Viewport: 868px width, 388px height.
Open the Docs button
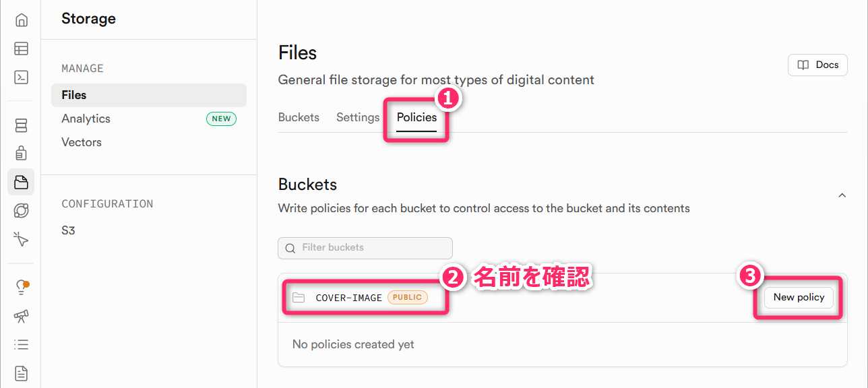[817, 65]
